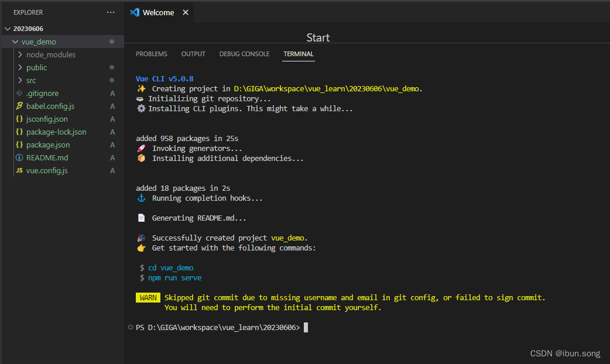Click the info icon of README.md

point(19,157)
